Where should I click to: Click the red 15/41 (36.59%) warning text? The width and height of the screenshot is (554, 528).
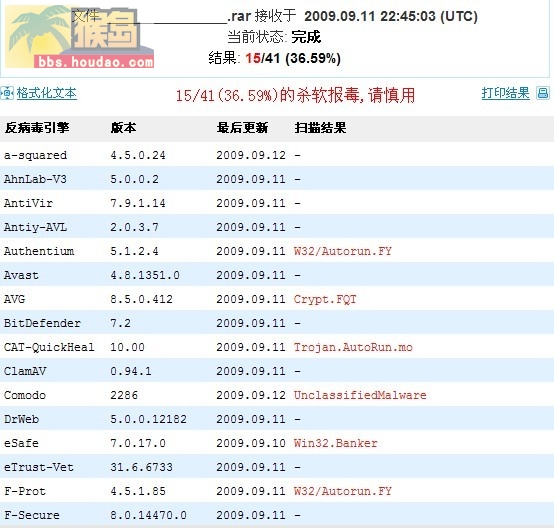coord(295,95)
